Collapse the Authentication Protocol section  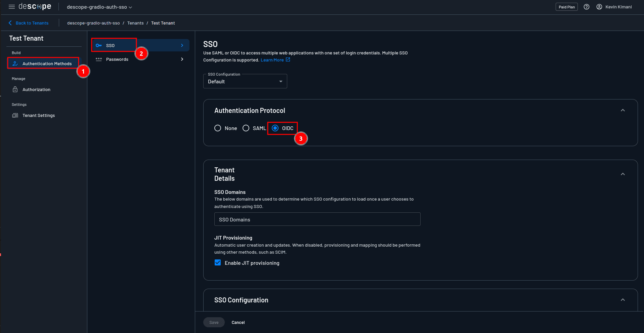tap(622, 110)
